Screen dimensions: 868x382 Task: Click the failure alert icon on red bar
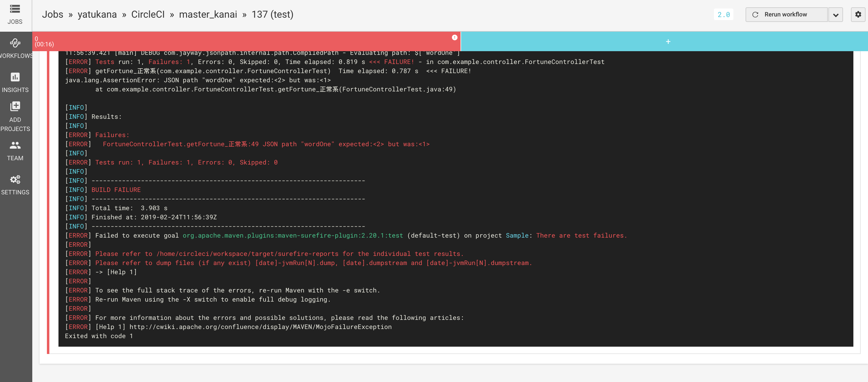[454, 37]
